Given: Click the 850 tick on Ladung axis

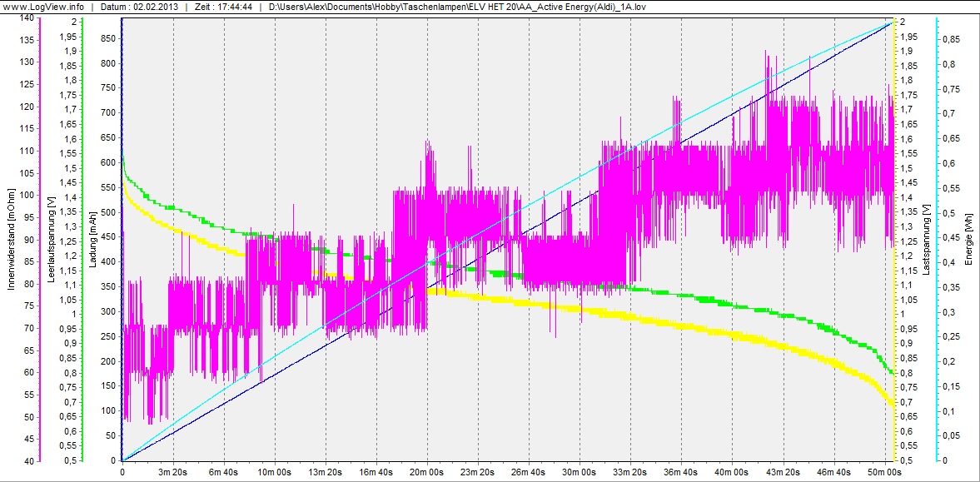Looking at the screenshot, I should pyautogui.click(x=109, y=38).
